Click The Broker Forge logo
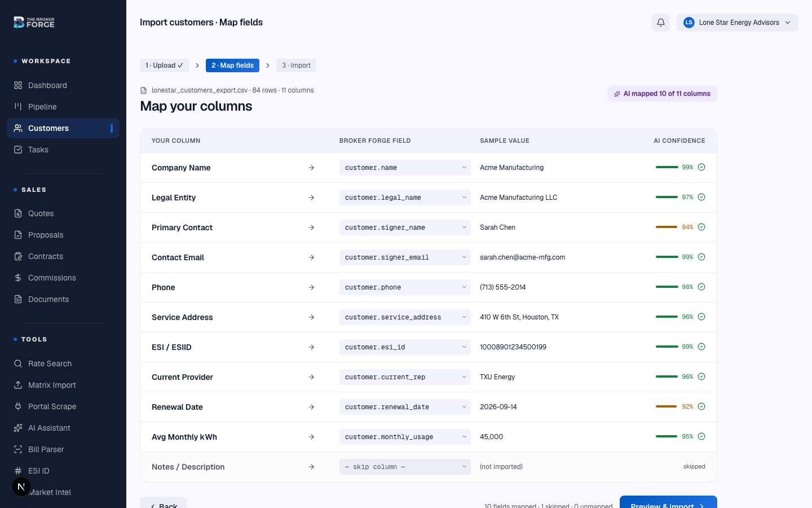812x508 pixels. coord(34,23)
